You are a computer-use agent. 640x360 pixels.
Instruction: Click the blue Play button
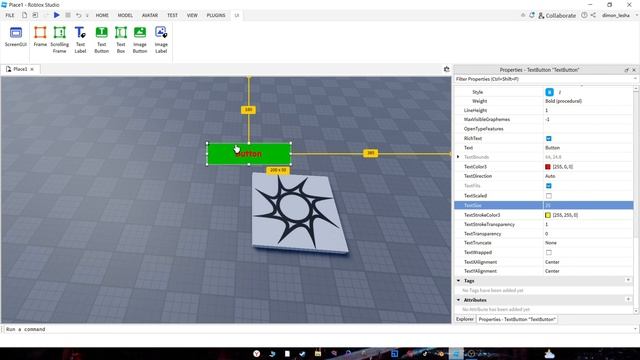(x=57, y=15)
